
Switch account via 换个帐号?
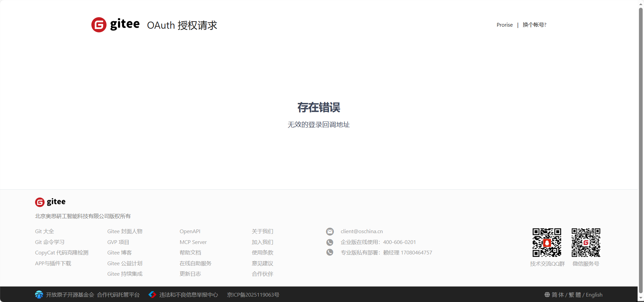(534, 25)
